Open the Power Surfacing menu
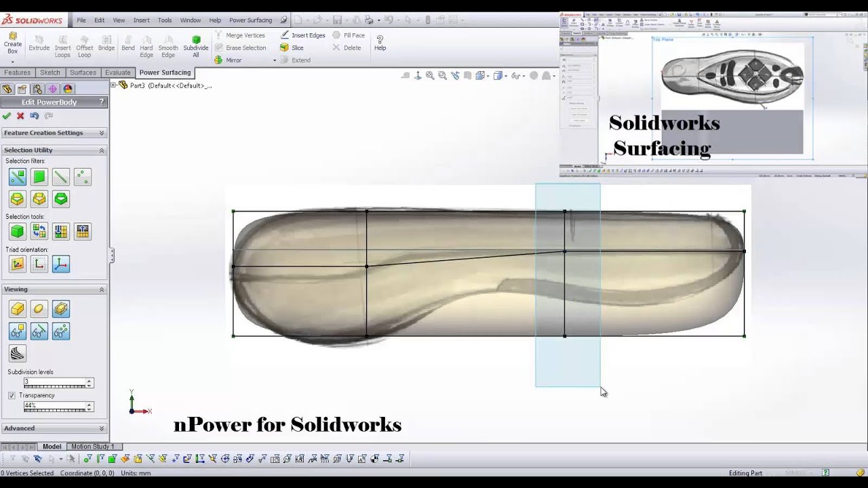 250,20
